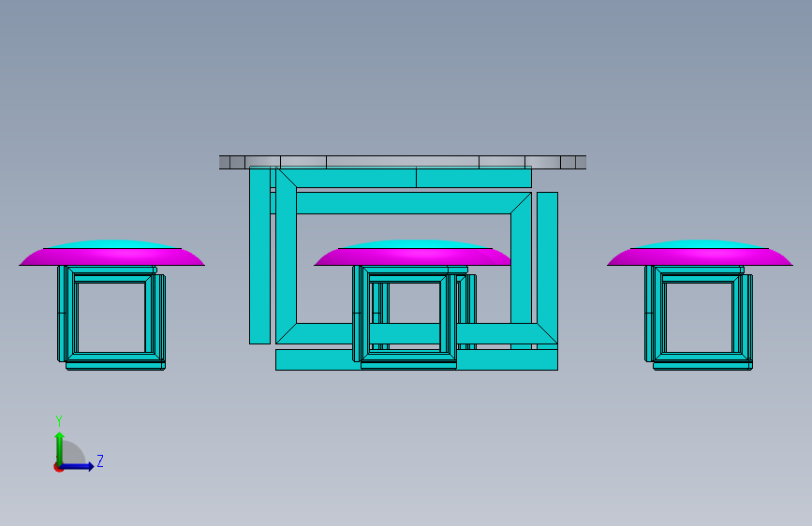Select the gray tabletop slab

(403, 162)
